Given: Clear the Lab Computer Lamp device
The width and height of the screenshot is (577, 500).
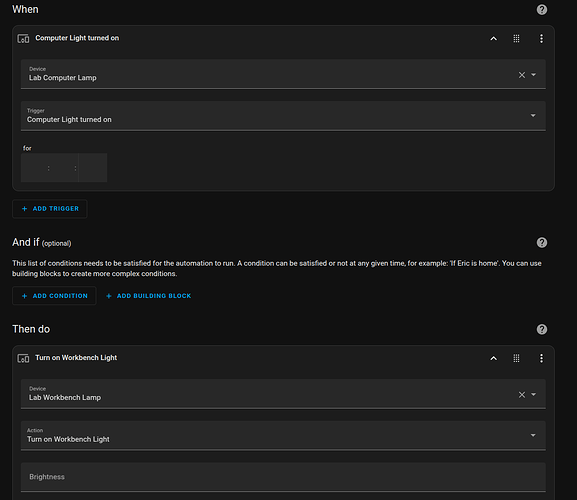Looking at the screenshot, I should [521, 75].
